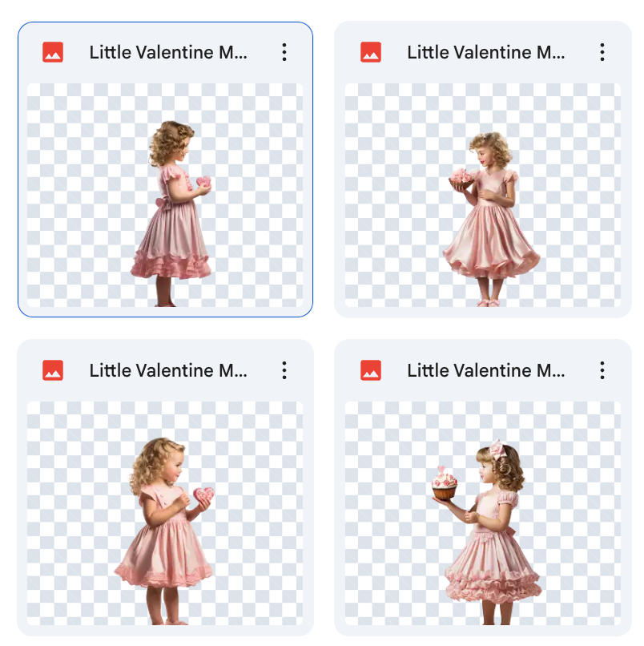644x646 pixels.
Task: Click image icon above girl holding flower bowl
Action: pyautogui.click(x=371, y=53)
